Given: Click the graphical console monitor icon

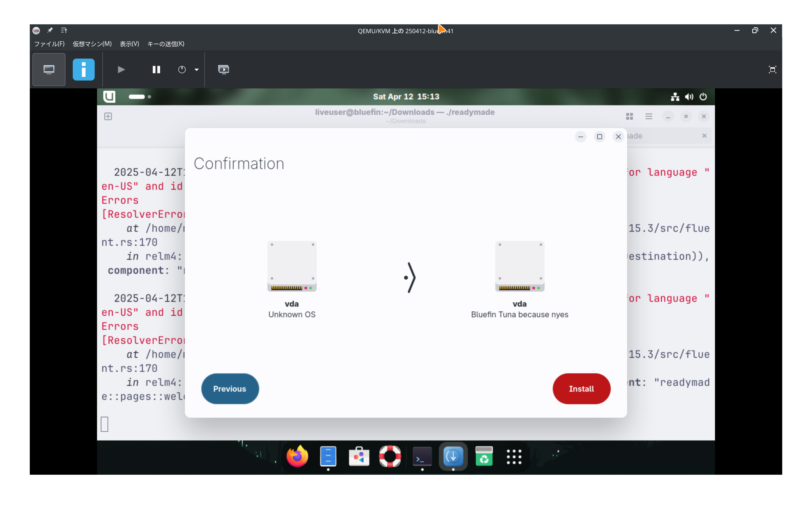Looking at the screenshot, I should pyautogui.click(x=49, y=69).
